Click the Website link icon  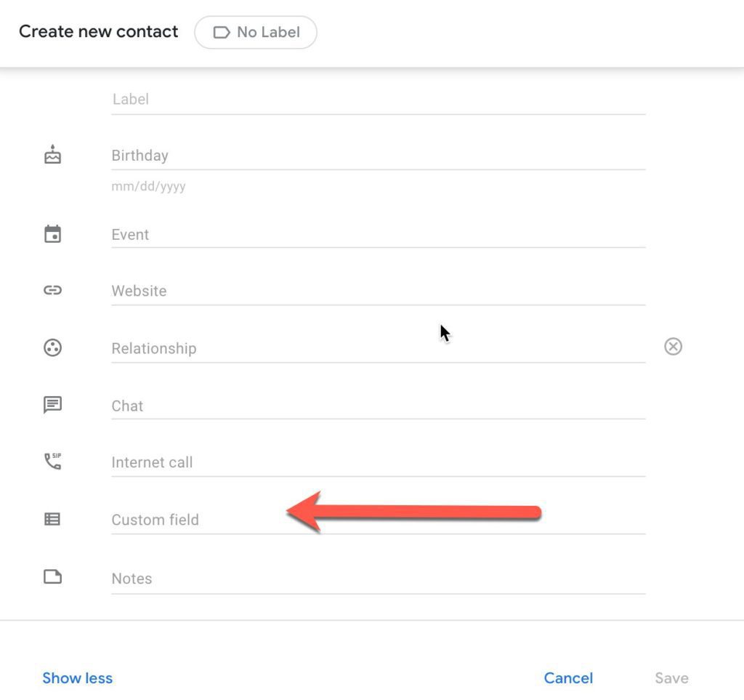click(x=52, y=290)
